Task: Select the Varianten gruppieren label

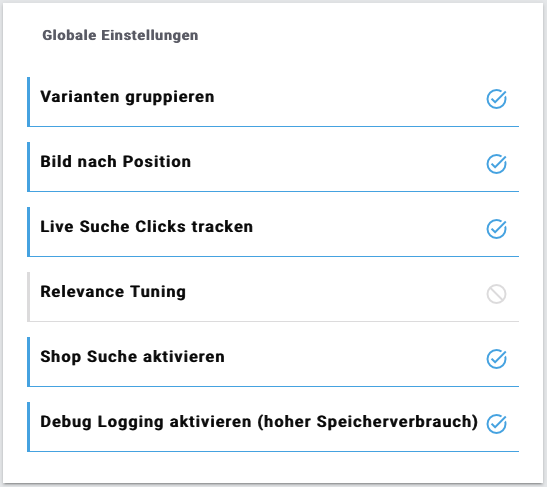Action: 127,97
